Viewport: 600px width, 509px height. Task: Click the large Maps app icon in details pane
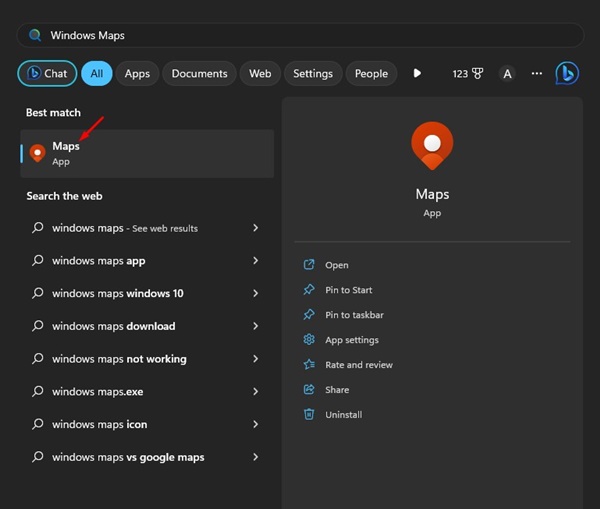[432, 146]
